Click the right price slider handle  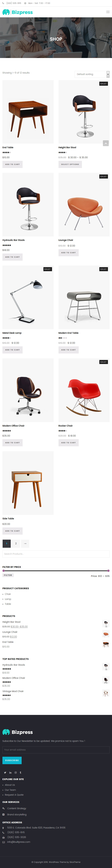108,571
